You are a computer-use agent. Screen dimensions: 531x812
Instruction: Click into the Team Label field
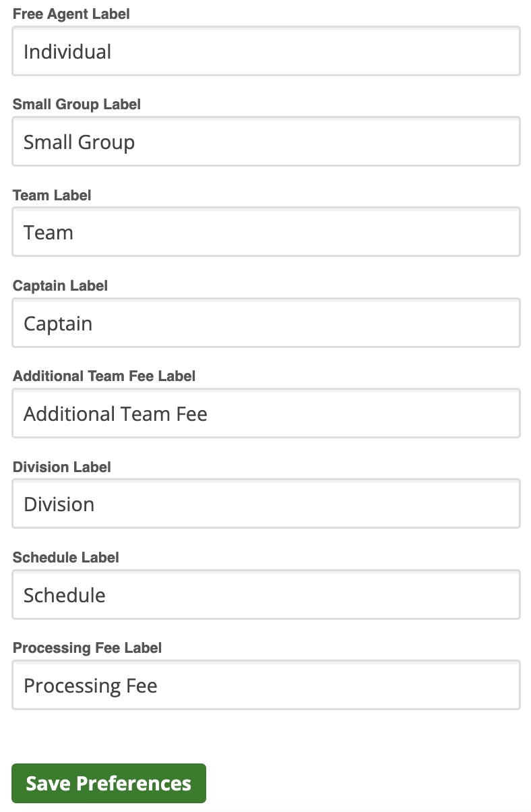click(266, 232)
